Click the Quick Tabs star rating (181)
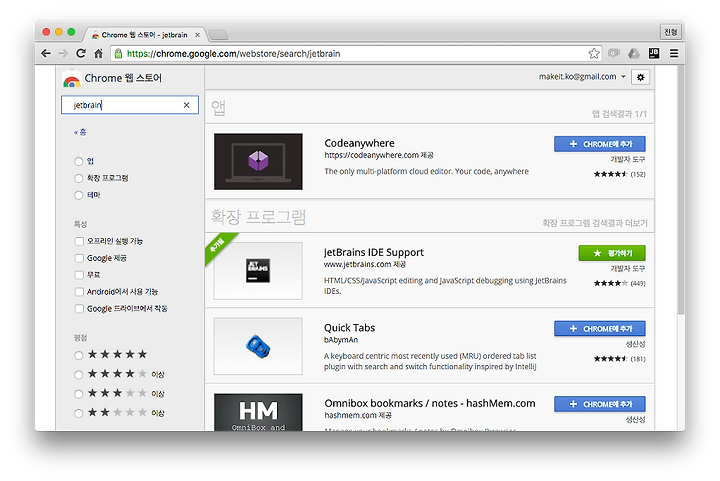 (x=619, y=359)
